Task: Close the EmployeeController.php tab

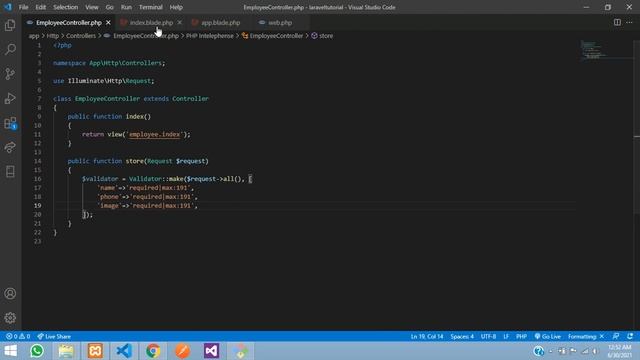Action: click(x=108, y=22)
